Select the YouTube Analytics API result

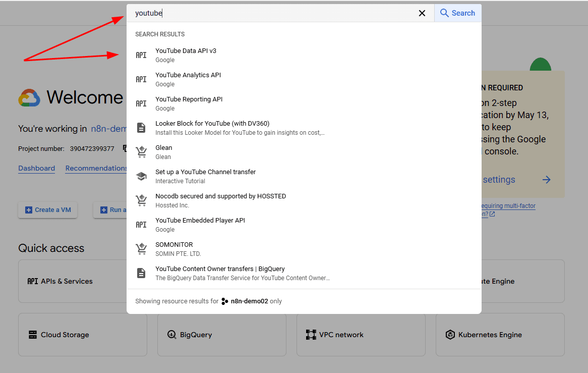point(304,80)
